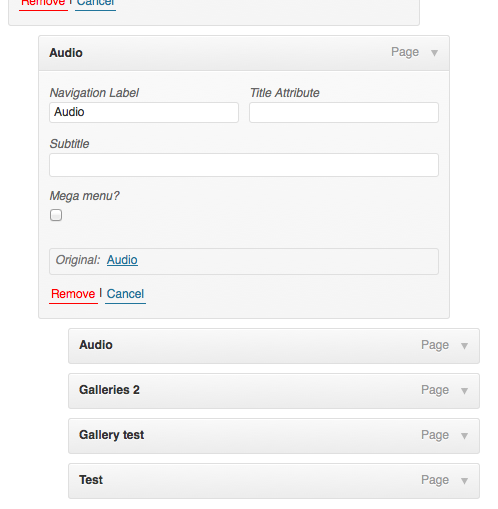The image size is (498, 509).
Task: Click into the Subtitle text field
Action: tap(244, 165)
